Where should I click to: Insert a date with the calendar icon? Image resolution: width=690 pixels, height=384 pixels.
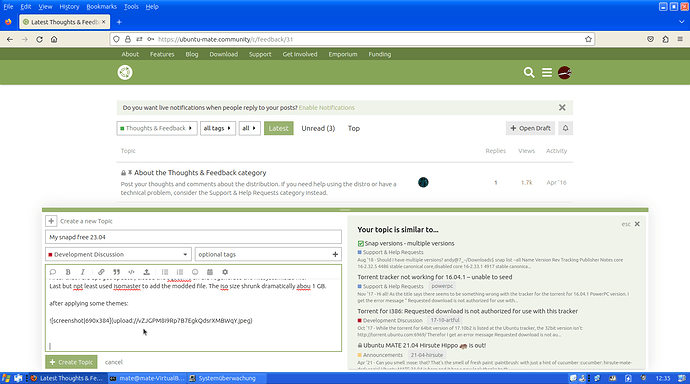(x=210, y=272)
